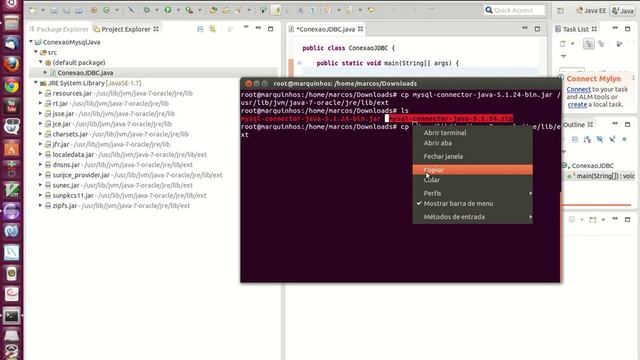This screenshot has height=360, width=640.
Task: Open the Run button dropdown arrow
Action: tap(178, 10)
